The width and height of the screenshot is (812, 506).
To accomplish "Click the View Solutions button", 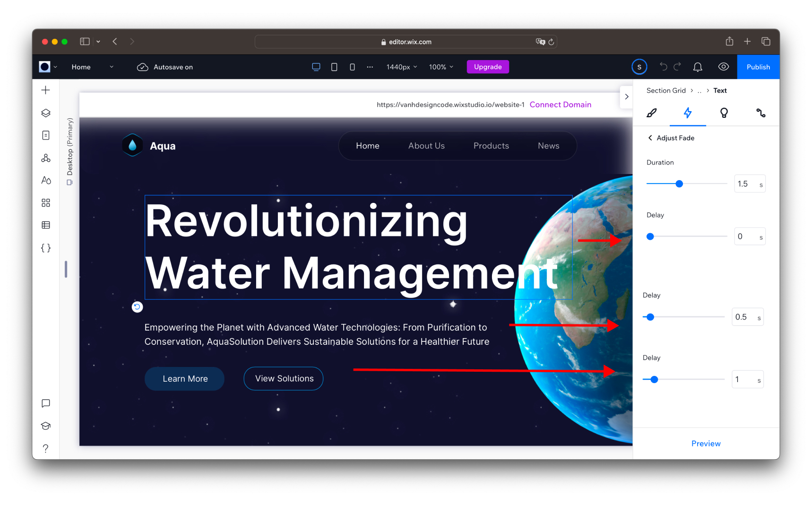I will pyautogui.click(x=284, y=379).
